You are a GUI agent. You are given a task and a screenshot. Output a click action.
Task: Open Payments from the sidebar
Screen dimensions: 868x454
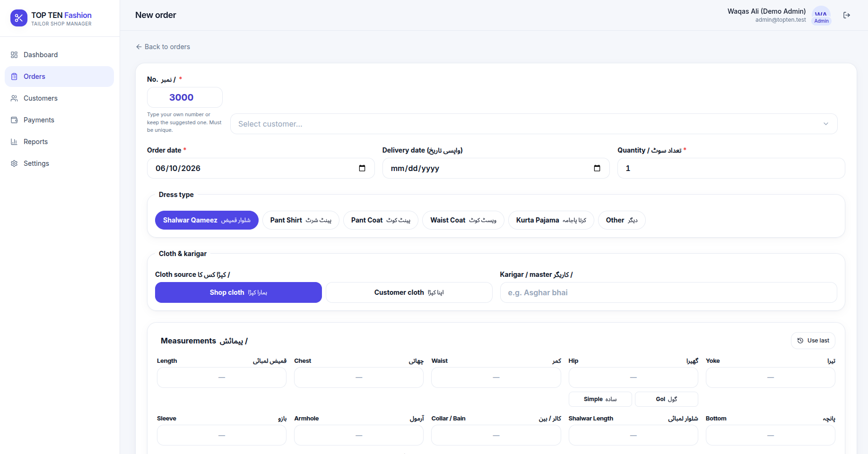click(x=59, y=120)
